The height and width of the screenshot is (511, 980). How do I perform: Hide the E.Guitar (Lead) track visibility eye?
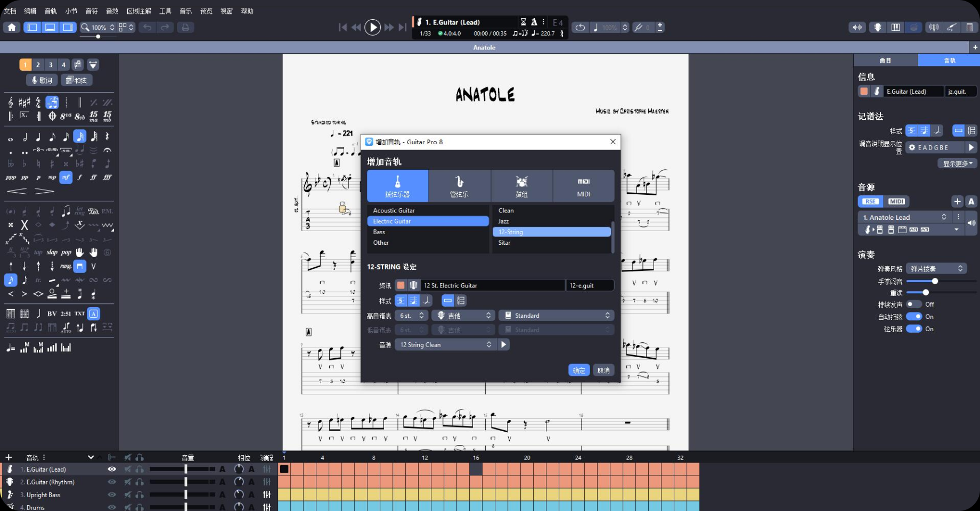click(111, 469)
